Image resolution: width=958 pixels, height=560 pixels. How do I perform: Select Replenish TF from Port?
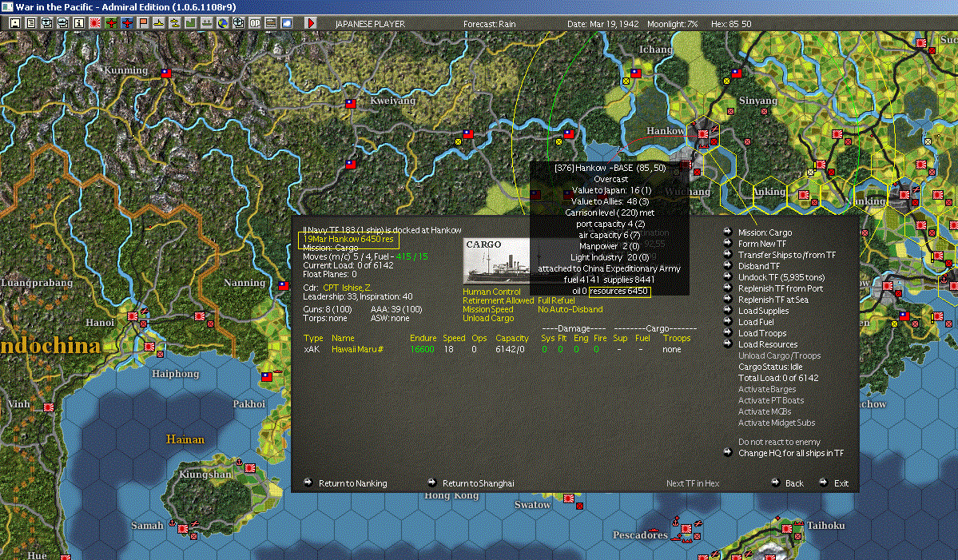[x=780, y=288]
